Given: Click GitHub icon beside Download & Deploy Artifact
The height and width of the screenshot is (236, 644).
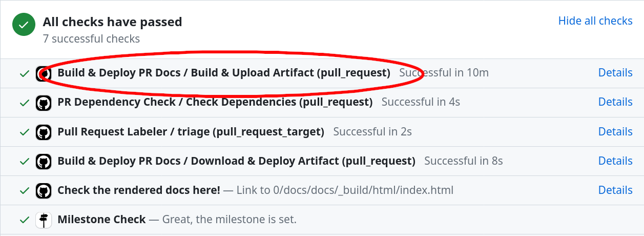Looking at the screenshot, I should (x=44, y=161).
